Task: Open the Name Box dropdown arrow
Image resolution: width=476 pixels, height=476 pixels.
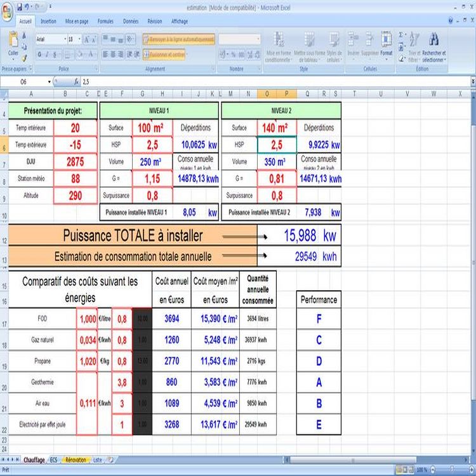Action: (50, 82)
